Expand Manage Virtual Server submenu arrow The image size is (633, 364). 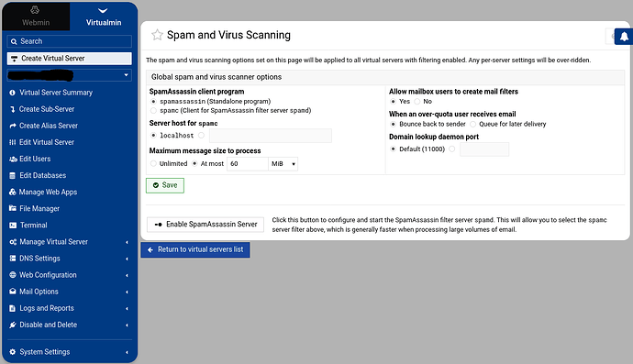click(127, 242)
